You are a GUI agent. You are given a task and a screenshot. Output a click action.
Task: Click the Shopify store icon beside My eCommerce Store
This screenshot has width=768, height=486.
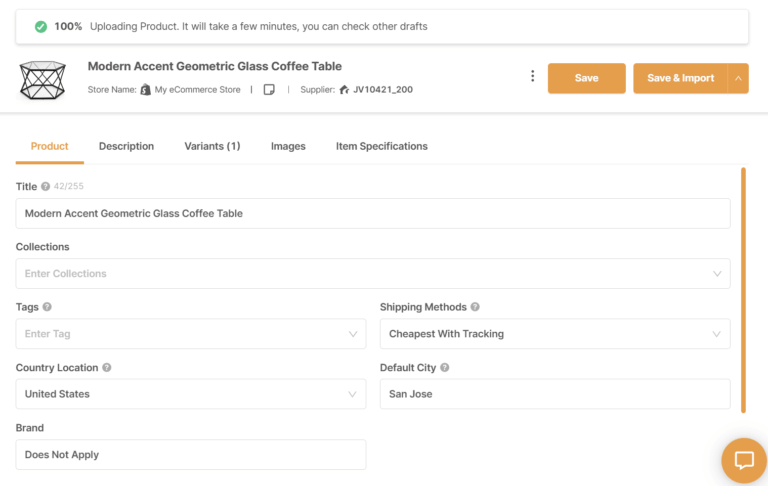coord(145,90)
